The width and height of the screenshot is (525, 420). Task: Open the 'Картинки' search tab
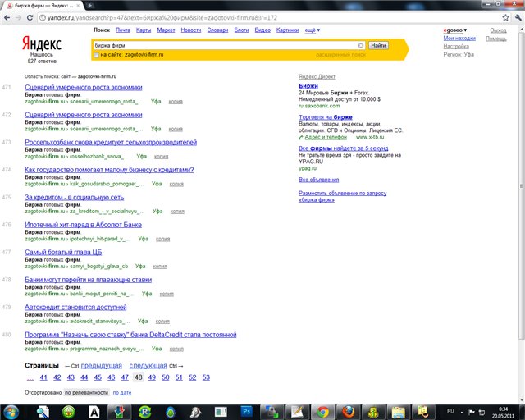click(287, 30)
